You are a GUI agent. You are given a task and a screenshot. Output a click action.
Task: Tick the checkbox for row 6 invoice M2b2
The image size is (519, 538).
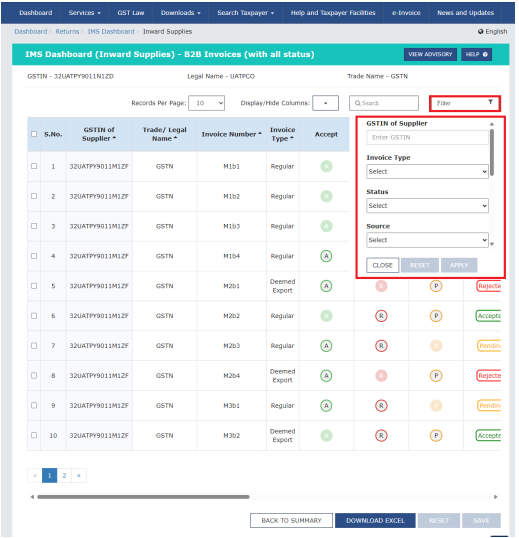click(34, 315)
